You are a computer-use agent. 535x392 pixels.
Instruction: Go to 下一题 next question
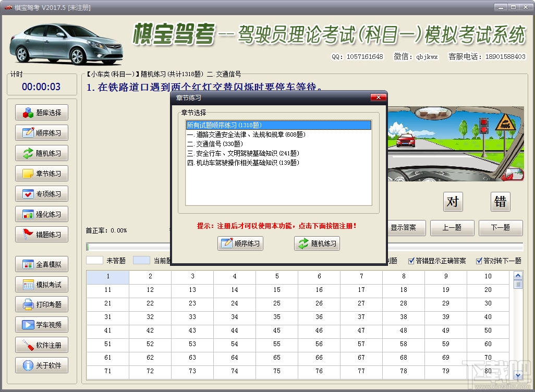pyautogui.click(x=501, y=228)
